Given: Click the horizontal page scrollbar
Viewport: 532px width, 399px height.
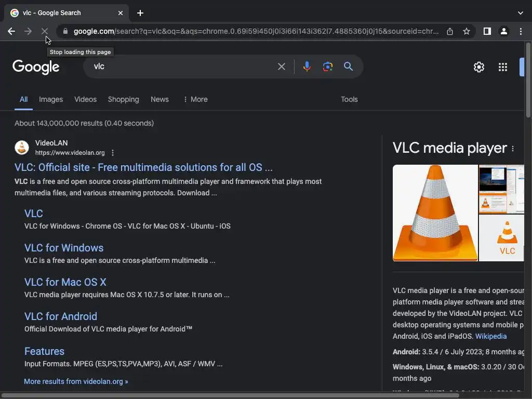Looking at the screenshot, I should (x=230, y=395).
